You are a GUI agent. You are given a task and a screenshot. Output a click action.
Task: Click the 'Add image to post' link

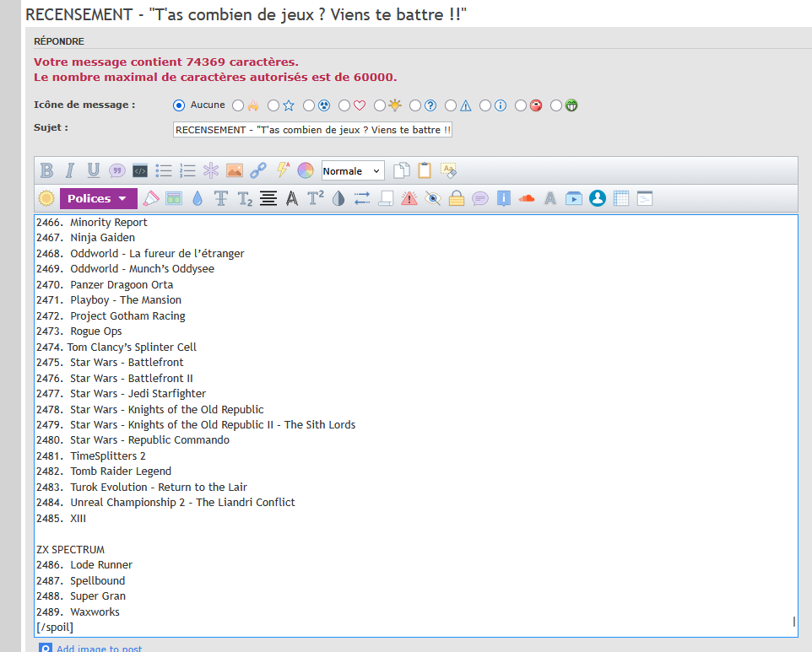click(x=99, y=649)
